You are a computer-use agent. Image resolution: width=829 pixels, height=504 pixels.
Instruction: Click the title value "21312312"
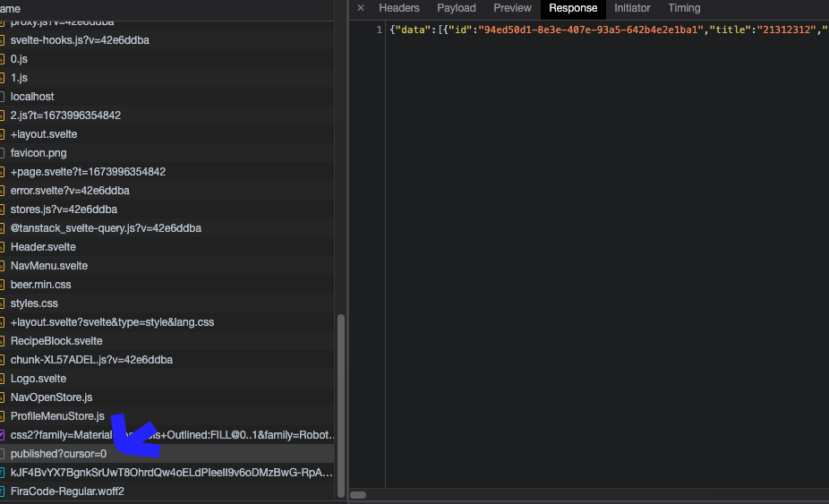click(786, 30)
